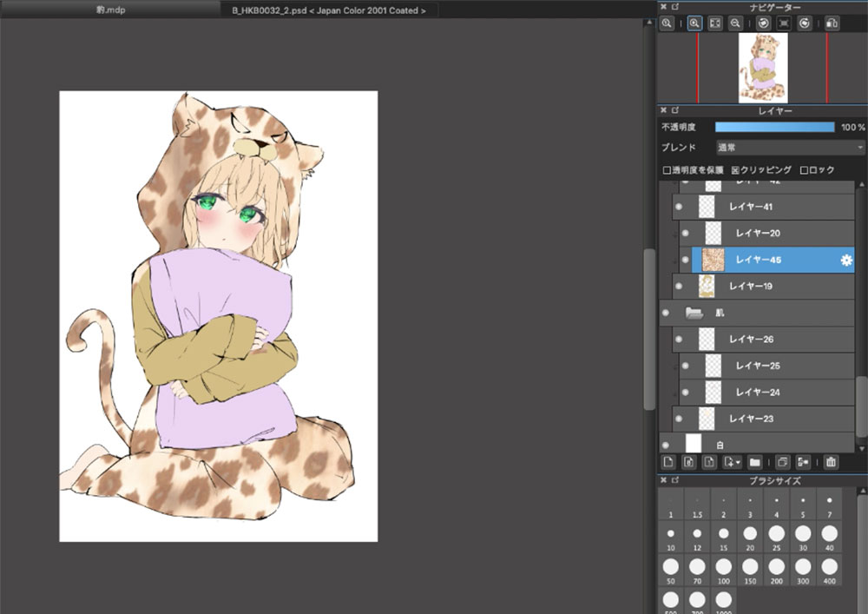
Task: Click the duplicate layer icon
Action: (x=782, y=462)
